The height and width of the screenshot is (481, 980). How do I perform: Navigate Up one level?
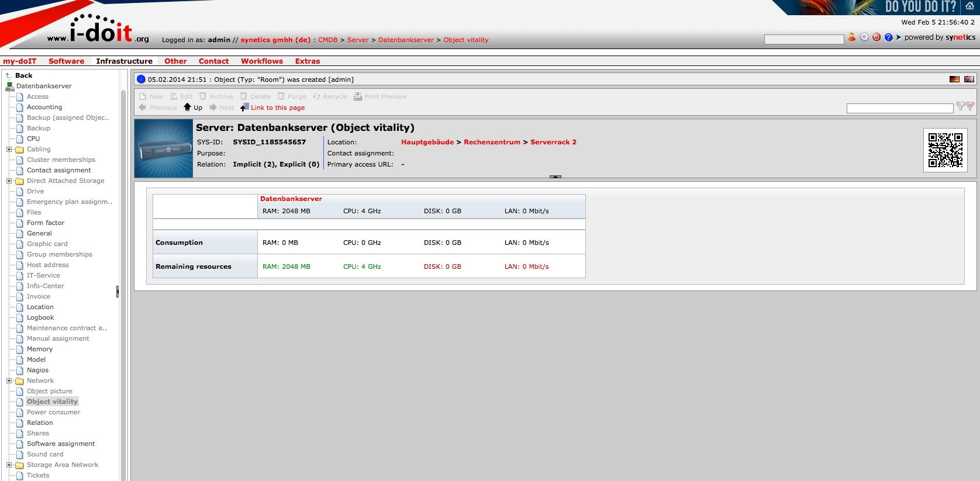(193, 108)
